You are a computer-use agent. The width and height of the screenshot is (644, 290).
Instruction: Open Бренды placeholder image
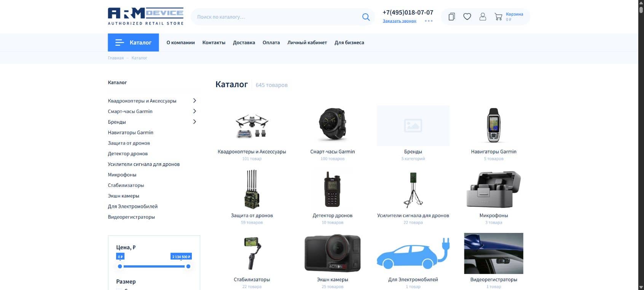pyautogui.click(x=413, y=126)
